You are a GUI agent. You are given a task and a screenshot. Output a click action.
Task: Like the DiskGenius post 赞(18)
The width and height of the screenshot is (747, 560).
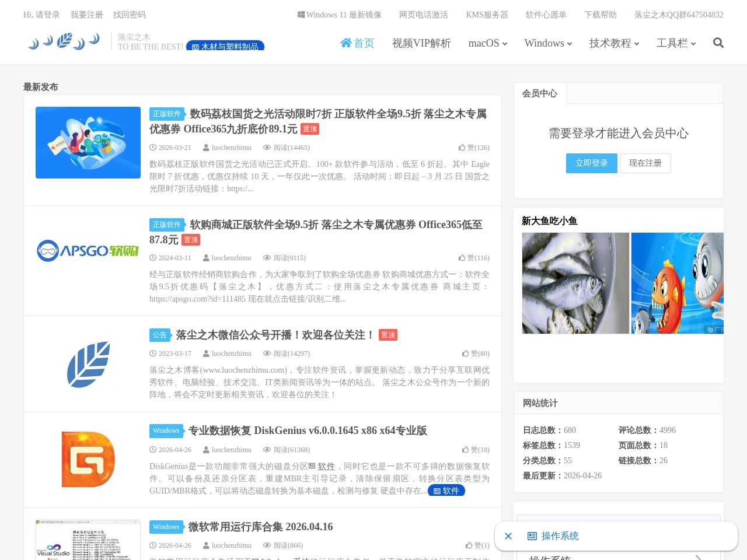[x=476, y=450]
